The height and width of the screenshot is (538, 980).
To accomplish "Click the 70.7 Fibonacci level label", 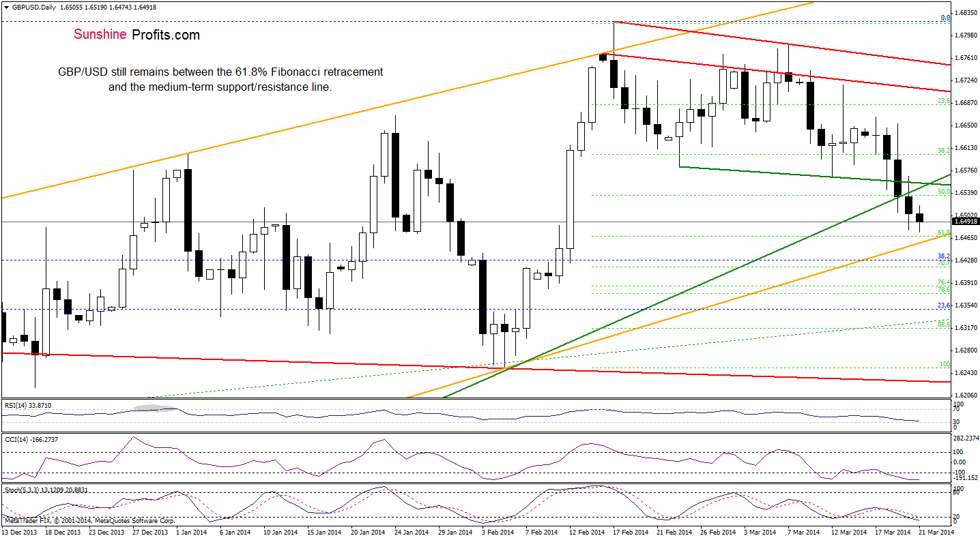I will click(945, 263).
